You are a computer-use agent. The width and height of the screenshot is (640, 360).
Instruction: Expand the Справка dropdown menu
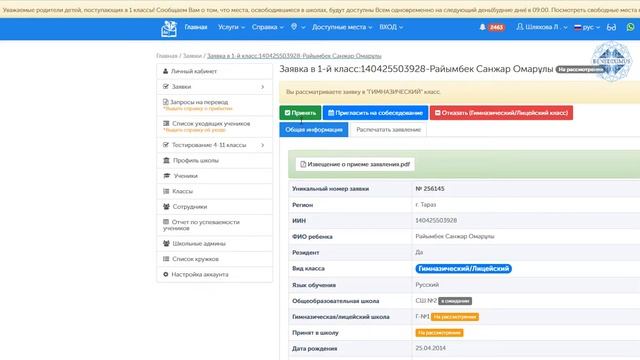[267, 27]
